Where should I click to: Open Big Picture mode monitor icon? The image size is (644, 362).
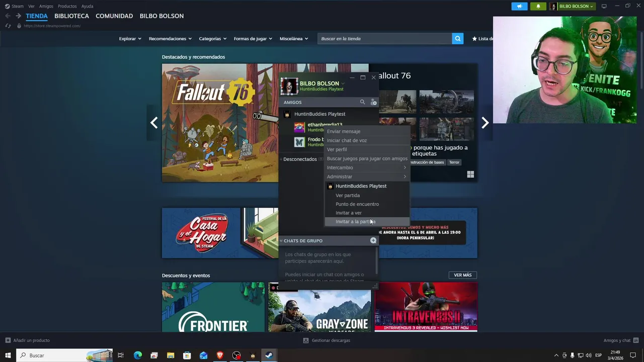(604, 6)
